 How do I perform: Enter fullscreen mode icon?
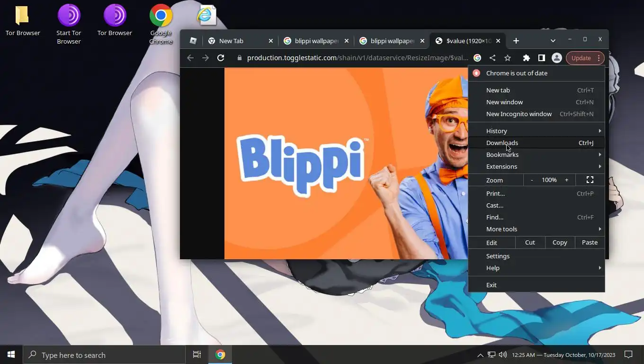[x=590, y=180]
